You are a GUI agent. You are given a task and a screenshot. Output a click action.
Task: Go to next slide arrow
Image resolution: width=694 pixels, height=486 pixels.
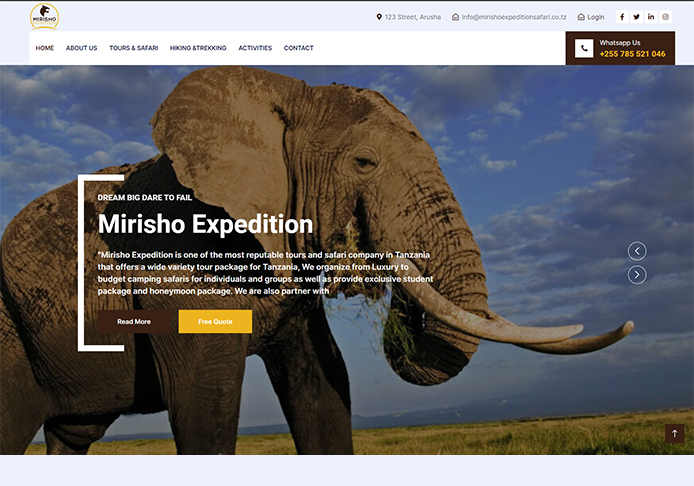click(637, 275)
